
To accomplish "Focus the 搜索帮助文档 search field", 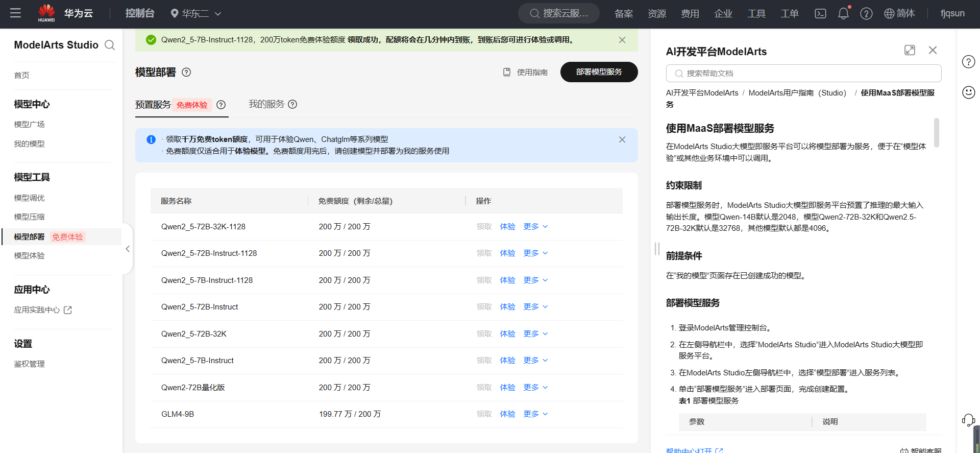I will click(803, 73).
